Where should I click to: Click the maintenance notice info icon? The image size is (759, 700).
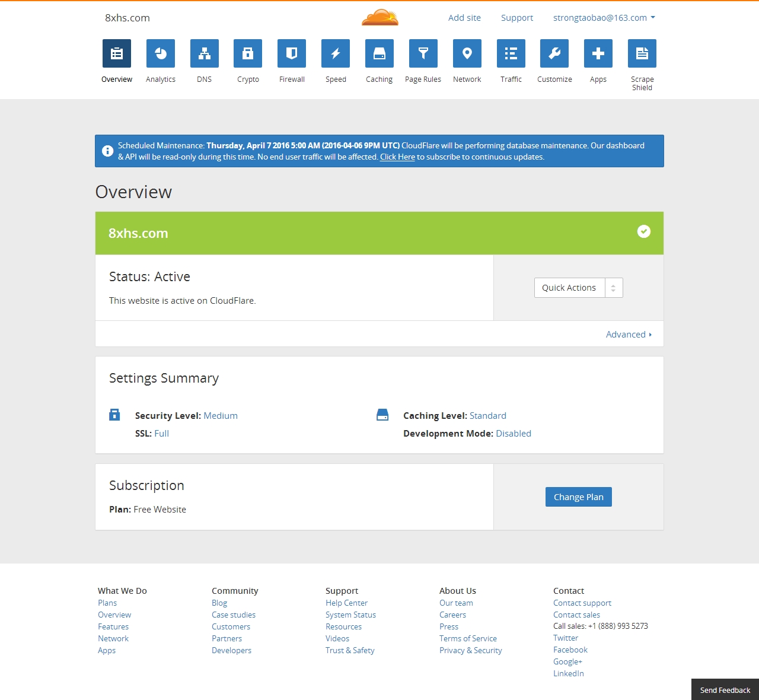[107, 151]
